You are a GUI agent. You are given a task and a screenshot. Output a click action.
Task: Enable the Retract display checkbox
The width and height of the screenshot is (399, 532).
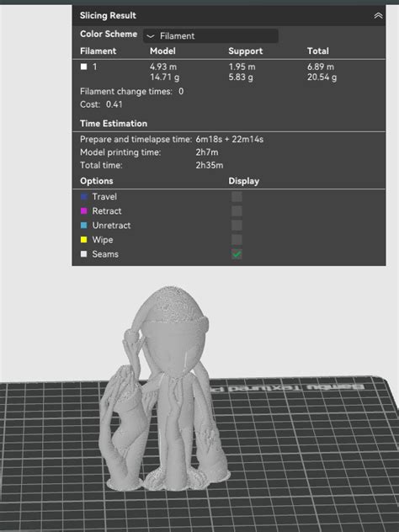237,210
